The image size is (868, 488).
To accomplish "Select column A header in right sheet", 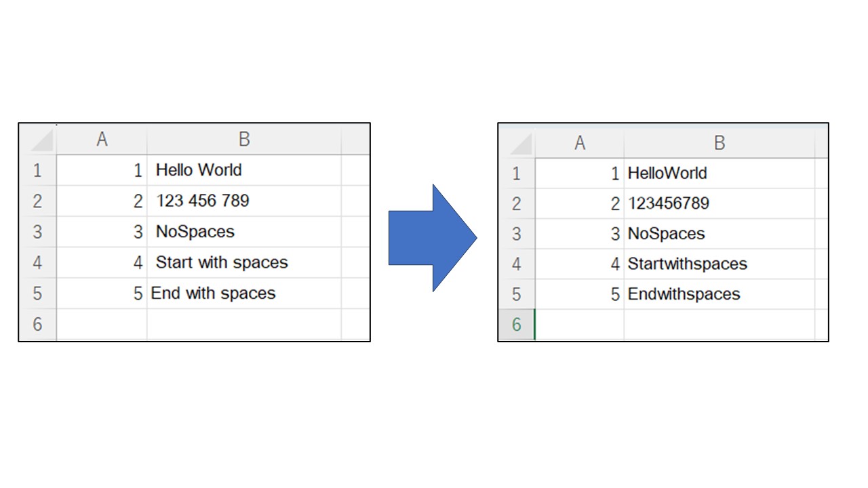I will [579, 143].
